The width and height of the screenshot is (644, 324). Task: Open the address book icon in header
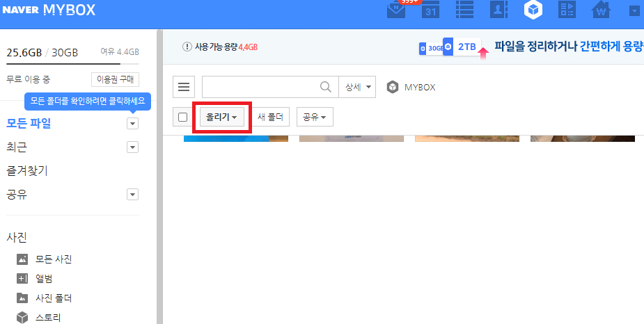pyautogui.click(x=499, y=10)
